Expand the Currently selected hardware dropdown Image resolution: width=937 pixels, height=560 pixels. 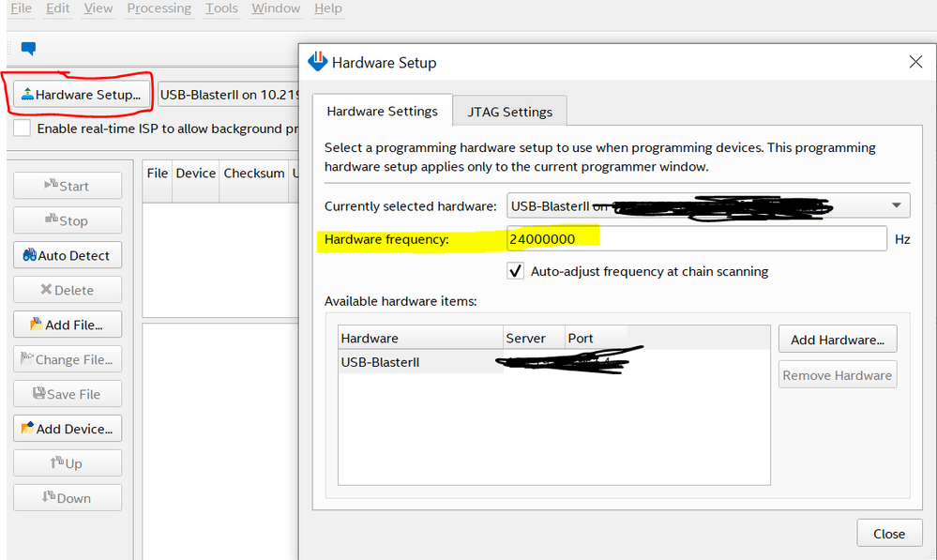(708, 205)
